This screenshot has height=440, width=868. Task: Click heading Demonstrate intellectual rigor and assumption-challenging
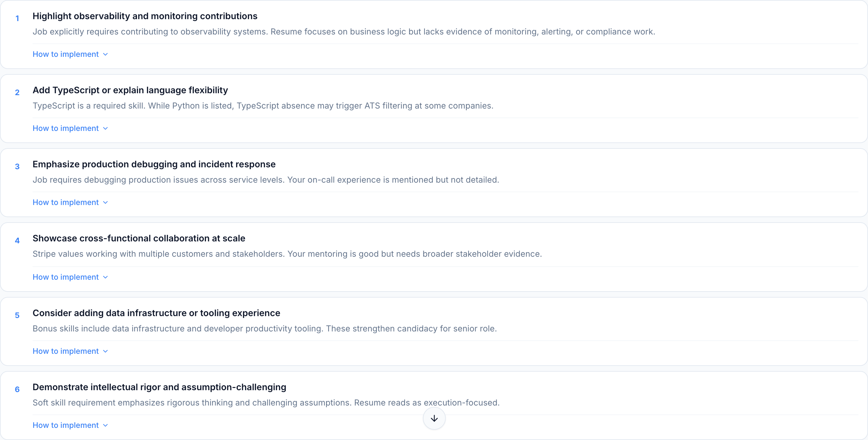click(159, 387)
